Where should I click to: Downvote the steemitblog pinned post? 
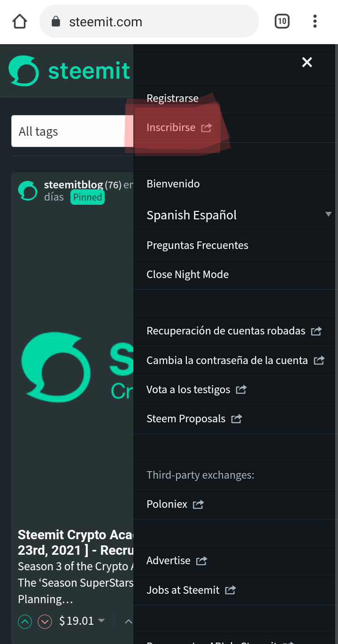pos(45,621)
